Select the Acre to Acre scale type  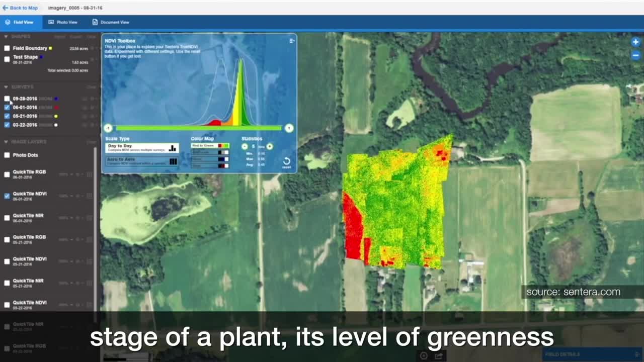(142, 161)
